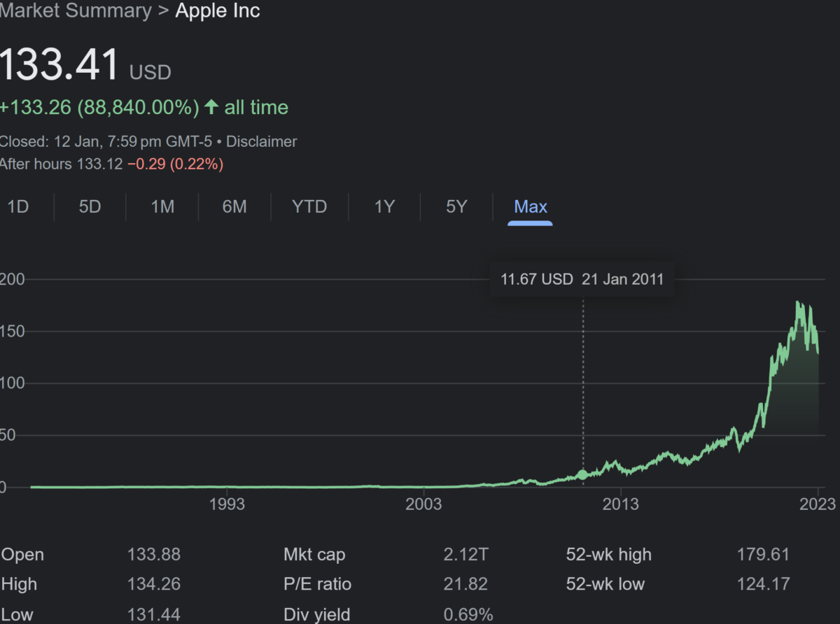Click the Open value 133.88
Image resolution: width=840 pixels, height=624 pixels.
[x=154, y=555]
